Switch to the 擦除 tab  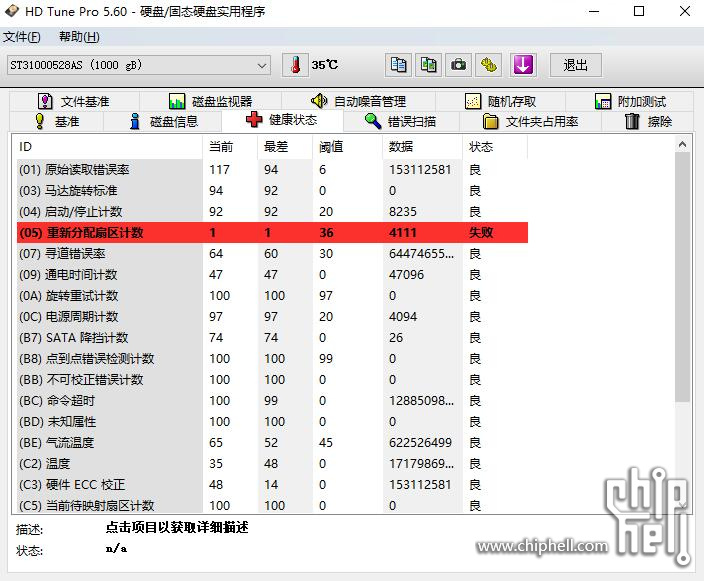(647, 121)
